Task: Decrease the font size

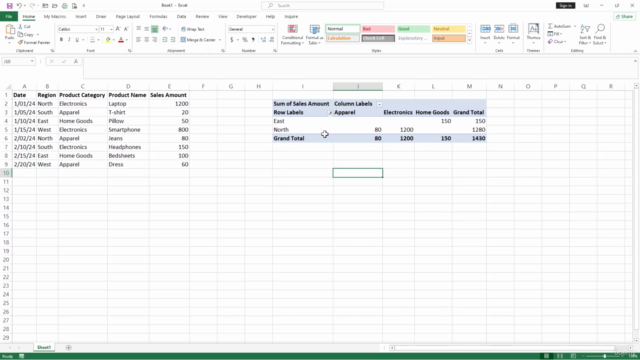Action: 126,29
